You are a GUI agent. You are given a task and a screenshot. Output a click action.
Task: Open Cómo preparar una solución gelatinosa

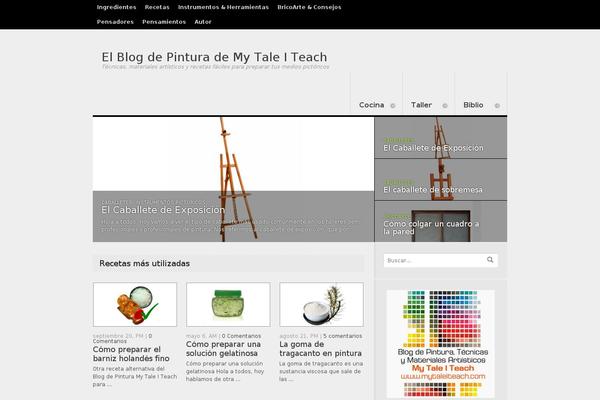tap(223, 349)
